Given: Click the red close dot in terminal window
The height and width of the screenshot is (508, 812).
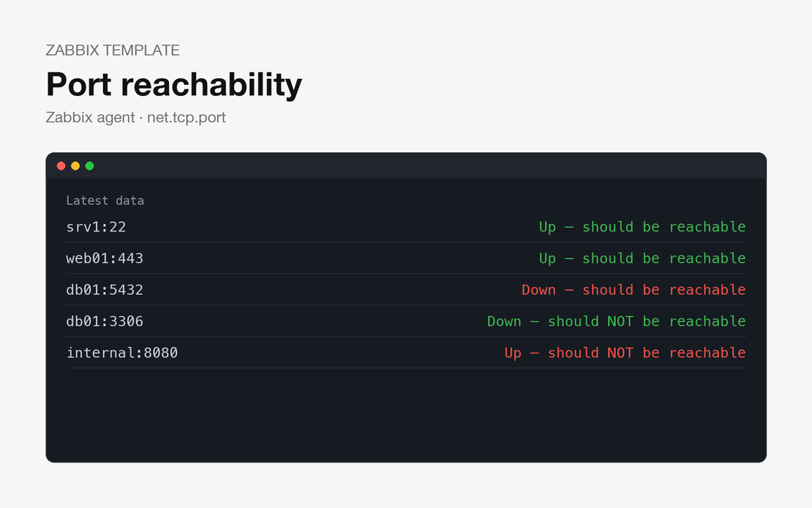Looking at the screenshot, I should click(61, 166).
